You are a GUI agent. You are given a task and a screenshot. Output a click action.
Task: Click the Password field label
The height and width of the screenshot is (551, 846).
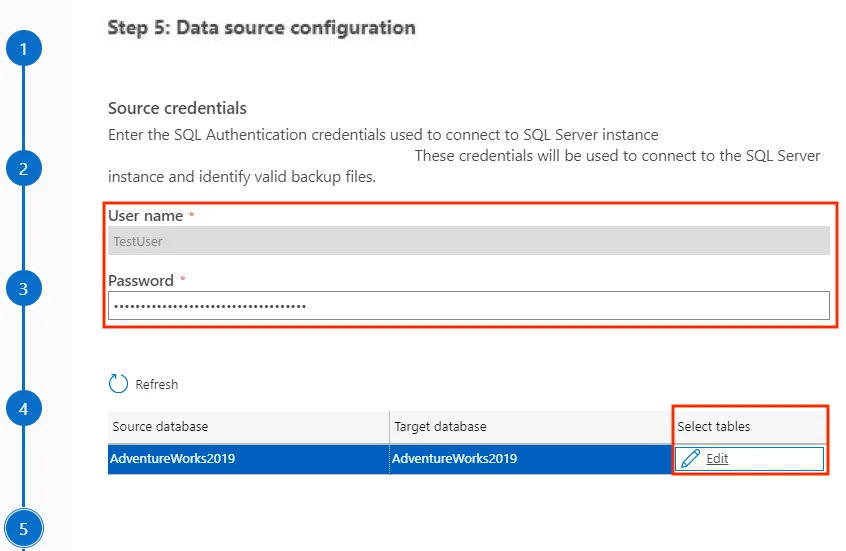[x=140, y=281]
